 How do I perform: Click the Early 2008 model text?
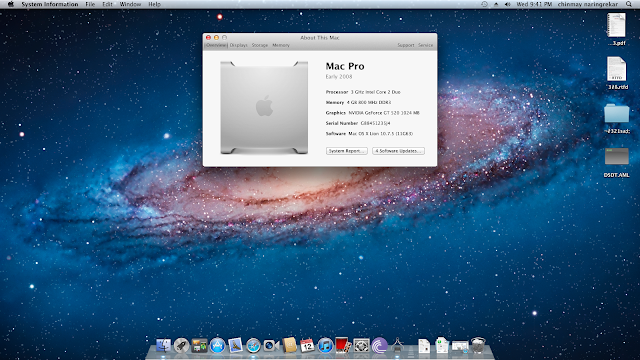pyautogui.click(x=339, y=77)
